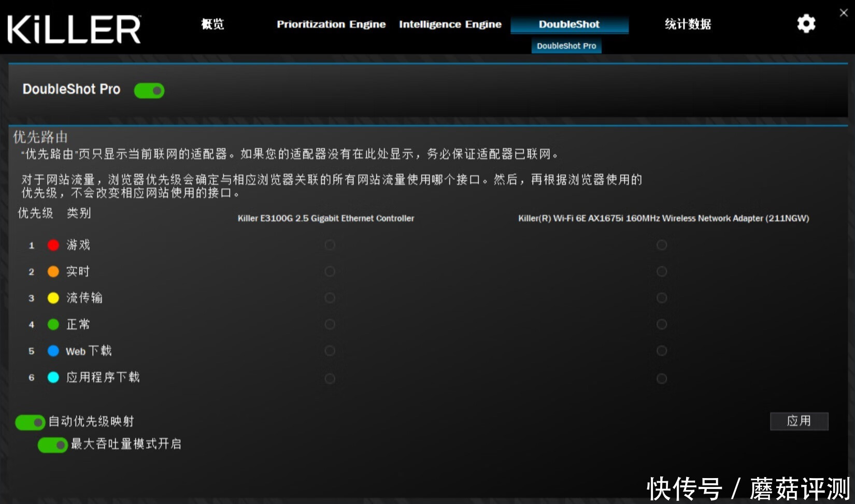Select the Web 下载 category label
Viewport: 855px width, 504px height.
pos(89,351)
